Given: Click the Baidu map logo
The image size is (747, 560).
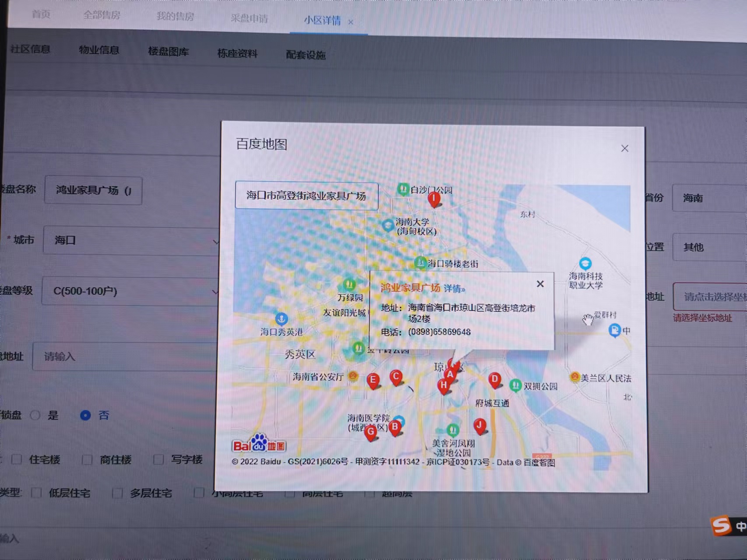Looking at the screenshot, I should tap(258, 444).
